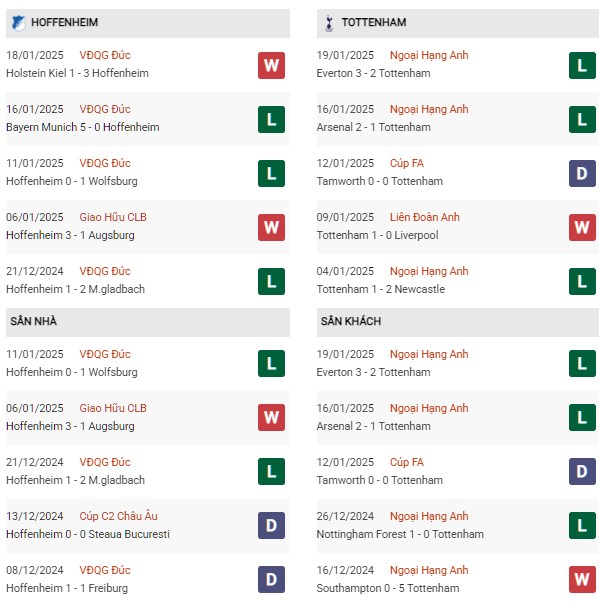Open the HOFFENHEIM team header
This screenshot has height=601, width=599.
point(148,23)
